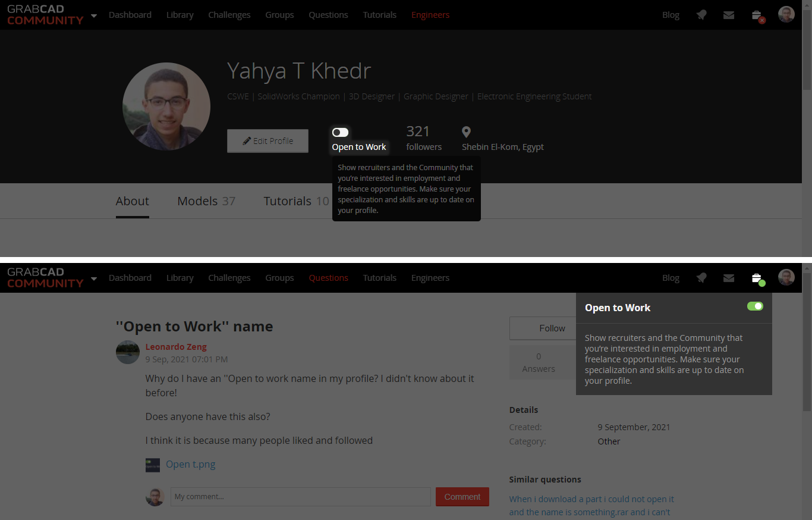Open the Open t.png attachment link
Viewport: 812px width, 520px height.
191,464
